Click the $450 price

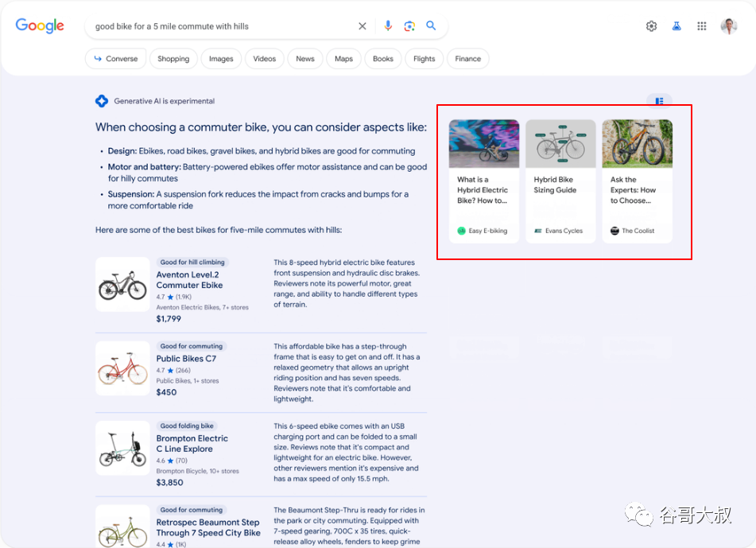pyautogui.click(x=166, y=392)
